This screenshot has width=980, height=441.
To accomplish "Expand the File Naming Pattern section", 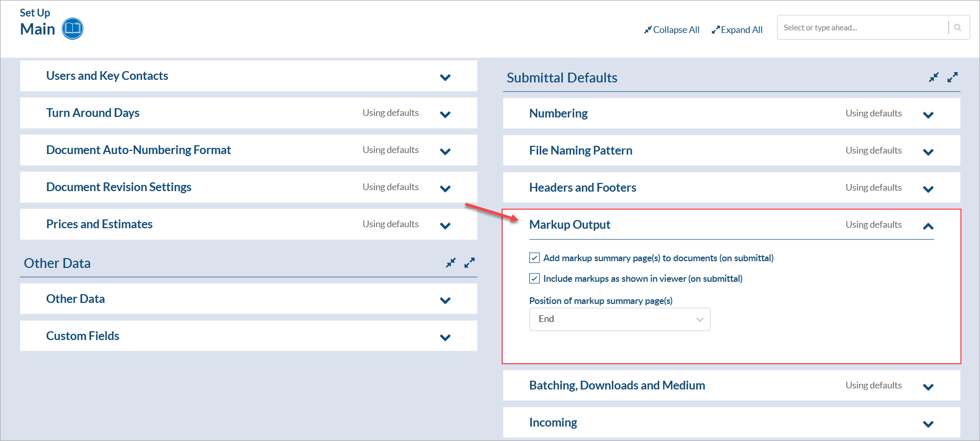I will [x=928, y=151].
